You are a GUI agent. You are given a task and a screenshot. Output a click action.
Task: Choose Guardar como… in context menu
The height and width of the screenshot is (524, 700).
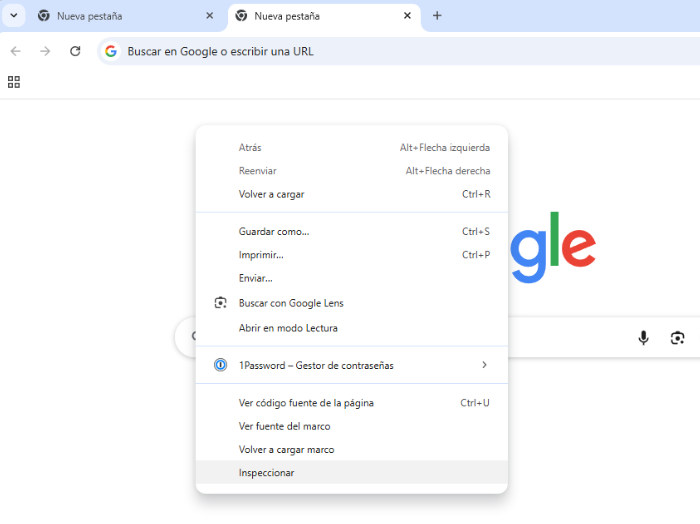pos(274,231)
